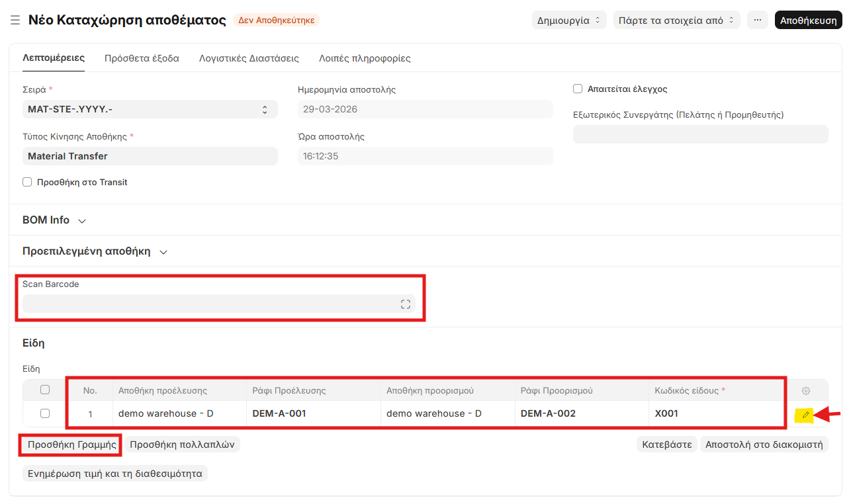This screenshot has height=504, width=851.
Task: Expand the Προεπιλεγμένη αποθήκη section
Action: pos(95,252)
